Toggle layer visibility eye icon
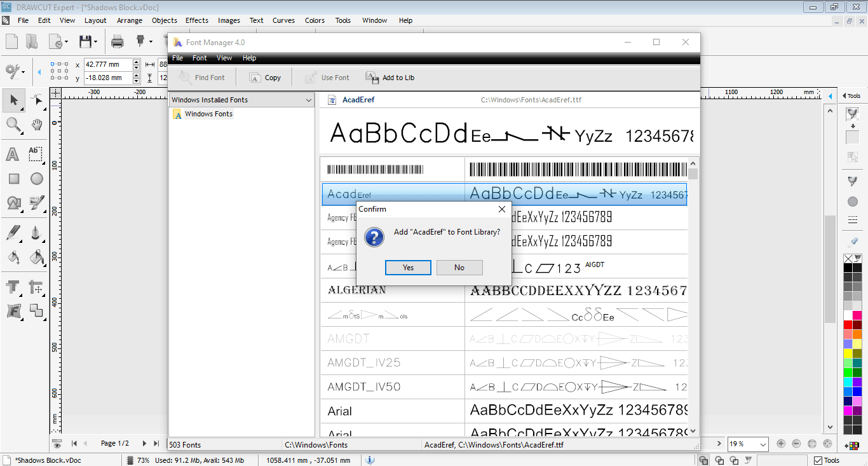This screenshot has width=868, height=466. point(57,444)
